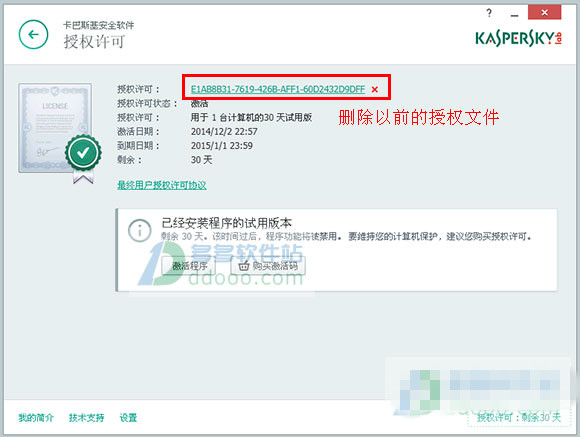This screenshot has height=437, width=580.
Task: Go back using the round arrow icon
Action: pyautogui.click(x=33, y=34)
